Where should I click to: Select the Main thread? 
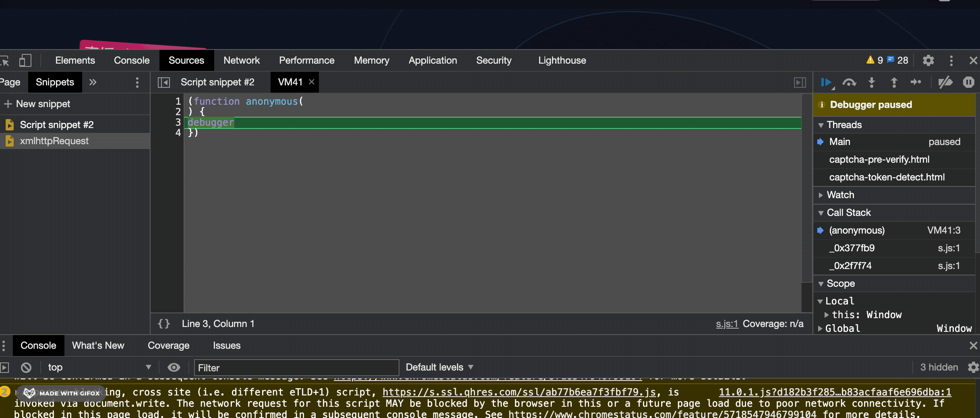tap(894, 142)
